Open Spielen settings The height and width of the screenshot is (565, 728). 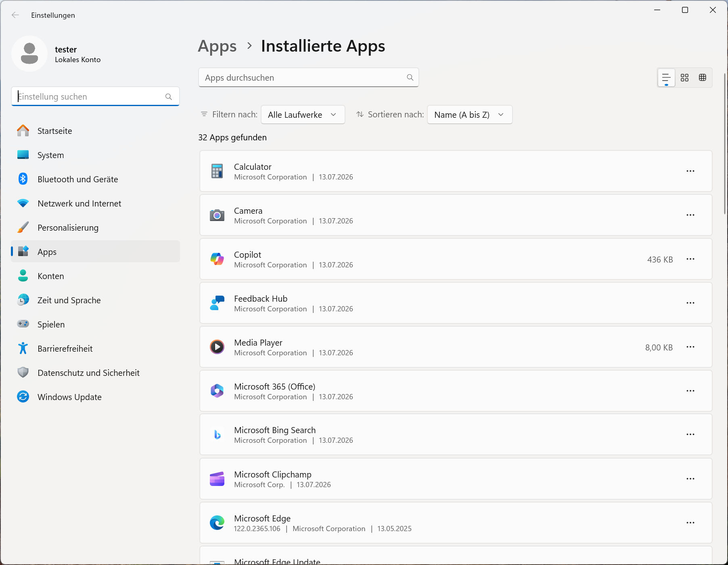click(x=96, y=324)
